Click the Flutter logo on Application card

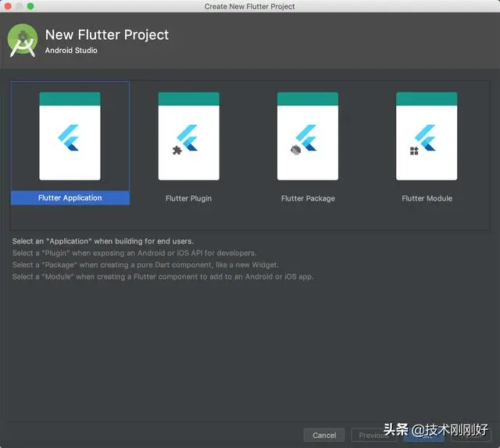pyautogui.click(x=68, y=137)
